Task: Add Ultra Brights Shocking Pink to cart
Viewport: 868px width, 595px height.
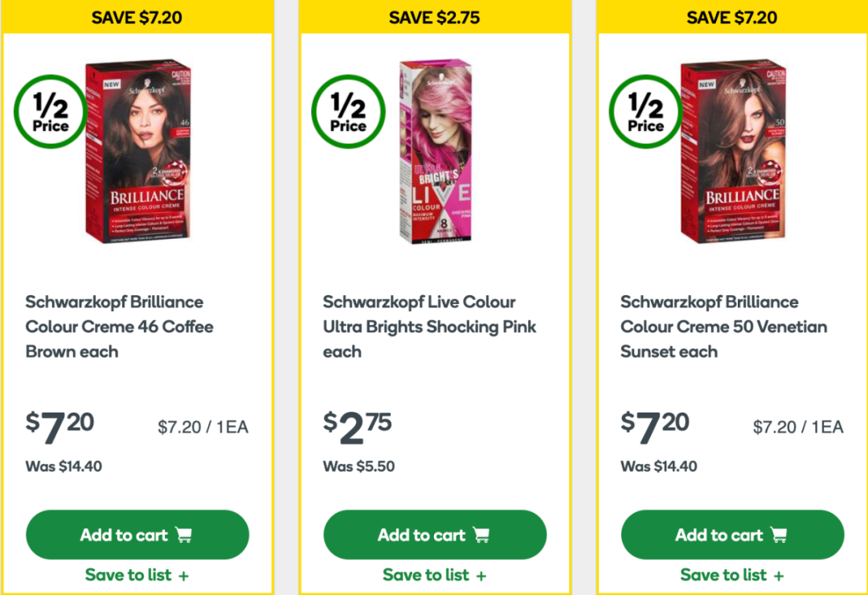Action: (x=435, y=535)
